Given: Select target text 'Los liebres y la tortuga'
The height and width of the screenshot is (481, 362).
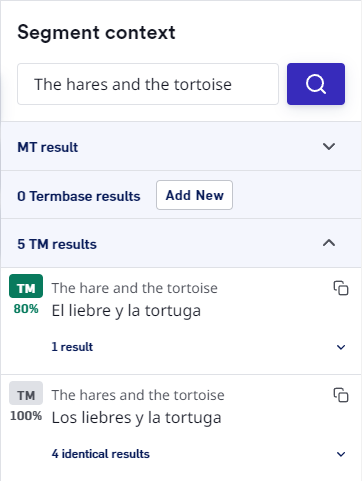Looking at the screenshot, I should (136, 418).
